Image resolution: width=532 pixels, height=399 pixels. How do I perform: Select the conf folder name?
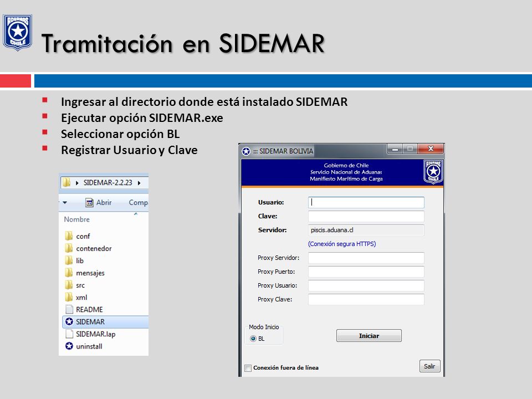[x=83, y=236]
